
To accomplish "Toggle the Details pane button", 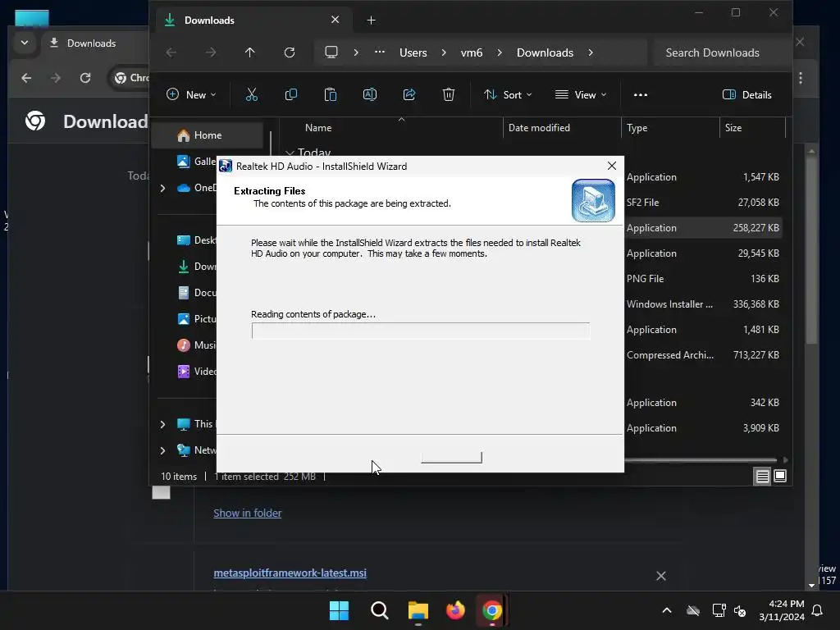I will pyautogui.click(x=746, y=95).
